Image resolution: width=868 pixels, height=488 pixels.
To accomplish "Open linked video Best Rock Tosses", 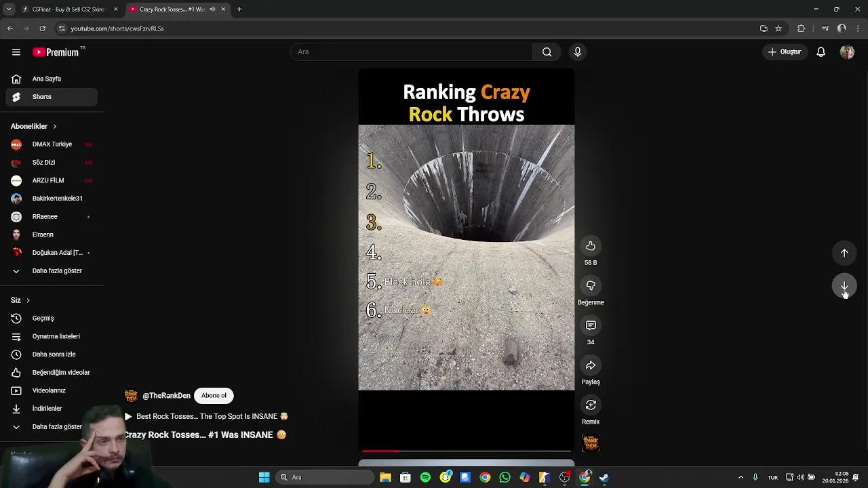I will 206,416.
